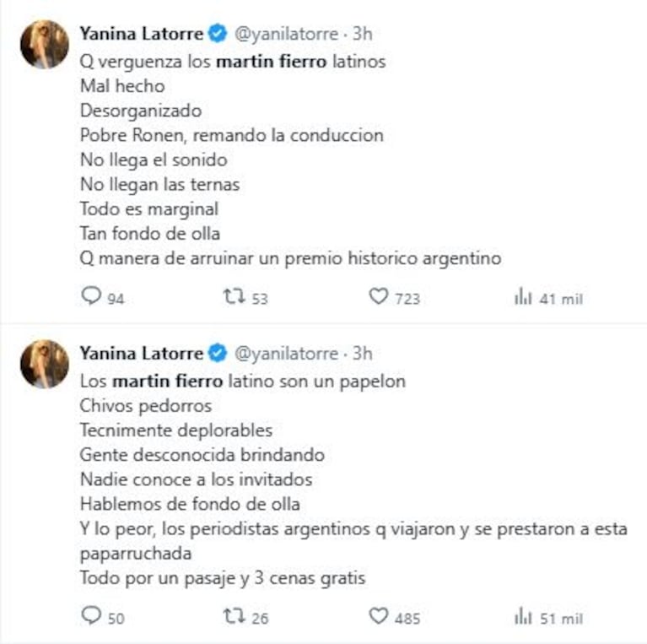Click the 3h timestamp on second tweet
647x644 pixels.
click(362, 353)
